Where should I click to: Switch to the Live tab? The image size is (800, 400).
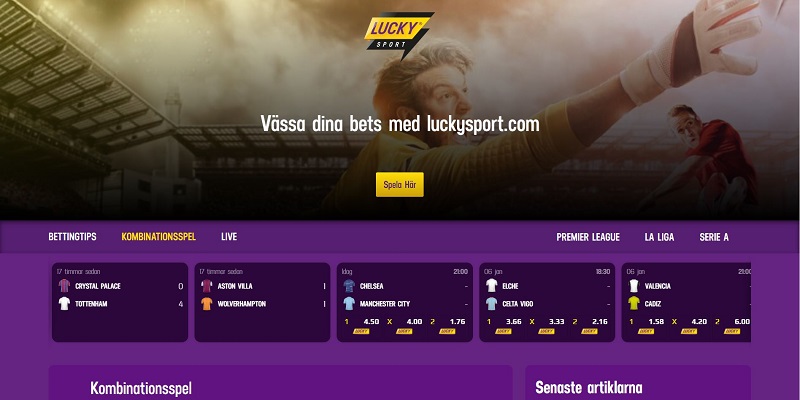(x=229, y=237)
